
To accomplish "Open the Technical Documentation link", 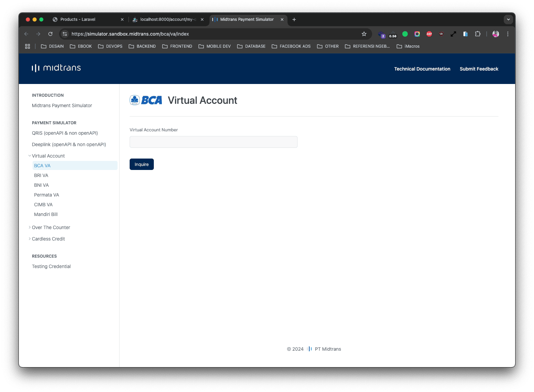I will [x=422, y=69].
